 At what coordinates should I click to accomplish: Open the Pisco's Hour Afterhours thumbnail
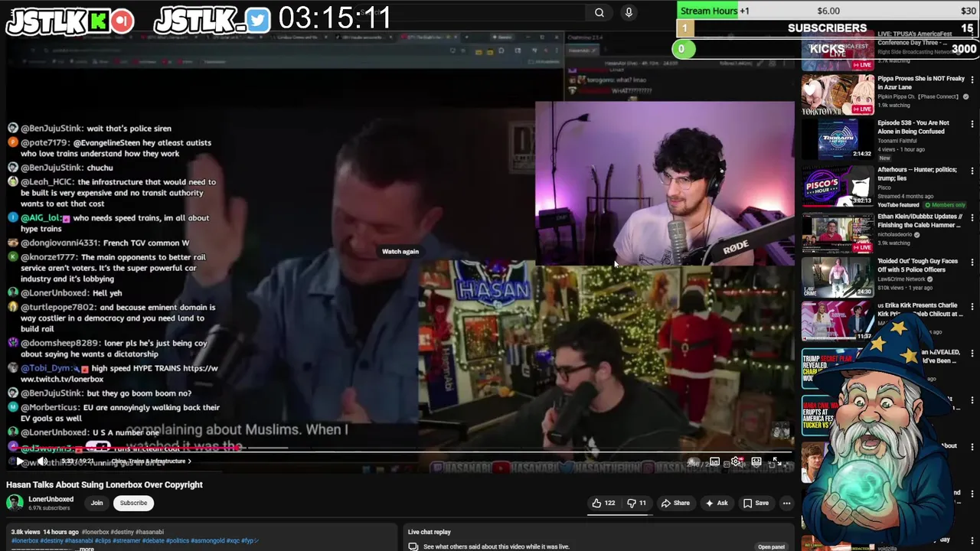838,186
